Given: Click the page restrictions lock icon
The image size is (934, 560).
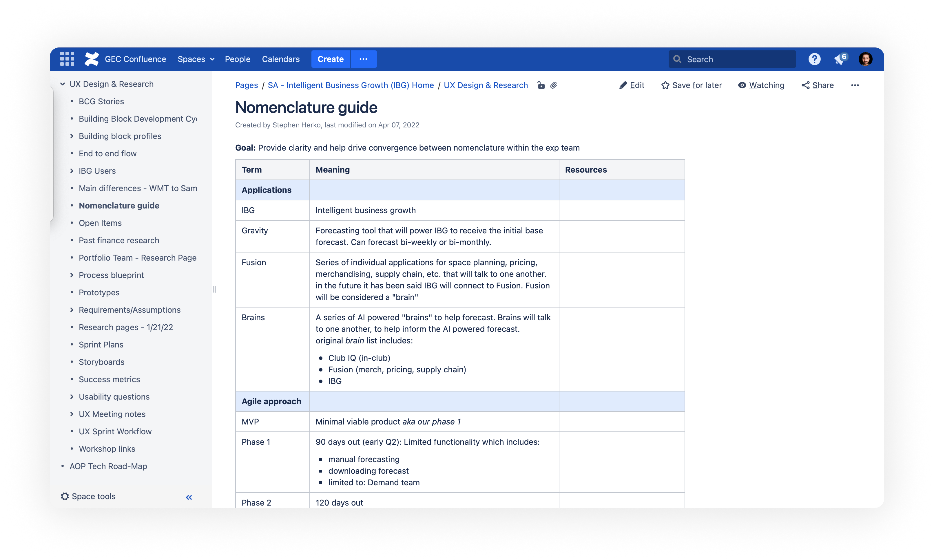Looking at the screenshot, I should click(541, 85).
